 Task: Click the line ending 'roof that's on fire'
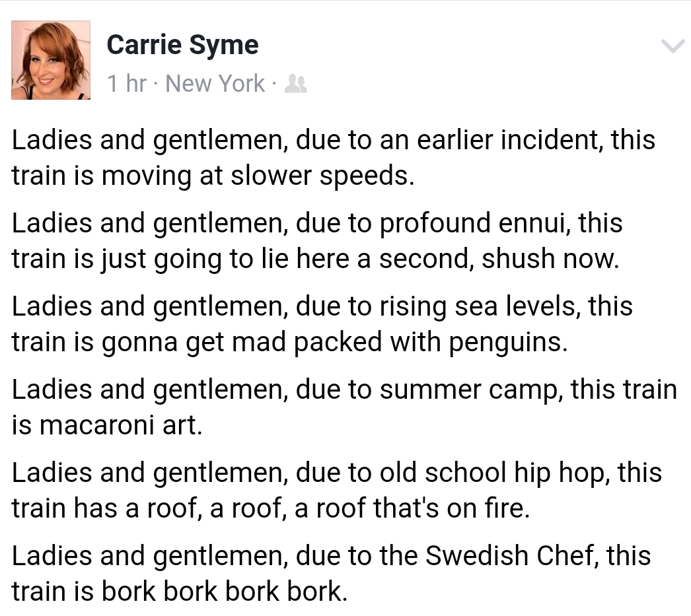(271, 508)
